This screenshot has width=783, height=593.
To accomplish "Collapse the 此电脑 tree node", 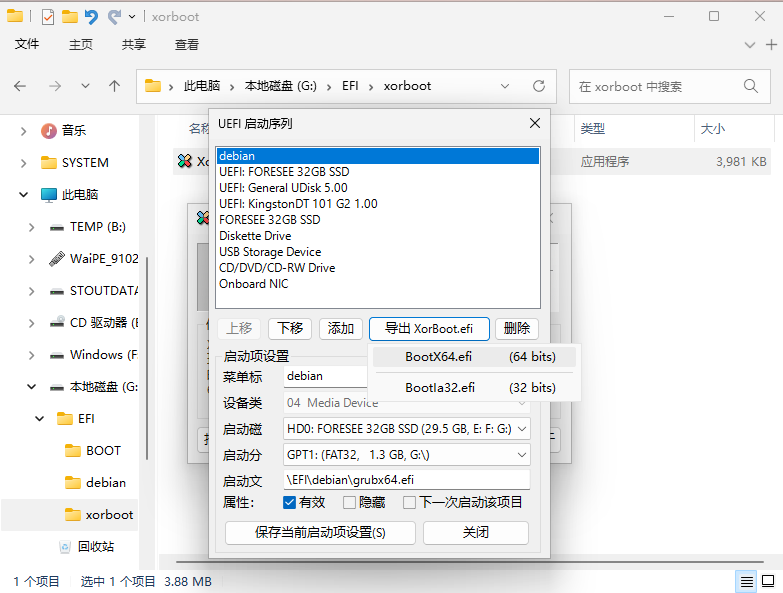I will point(23,195).
